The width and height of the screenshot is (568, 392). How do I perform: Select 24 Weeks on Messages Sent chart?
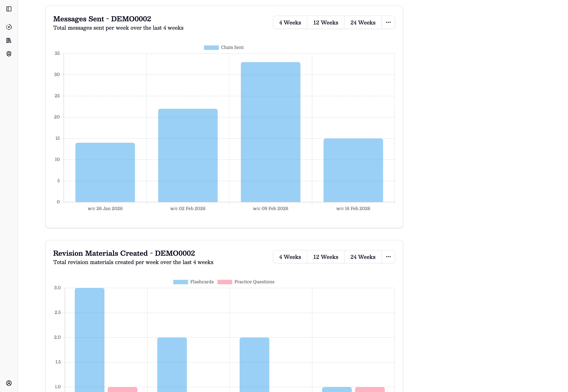coord(363,23)
